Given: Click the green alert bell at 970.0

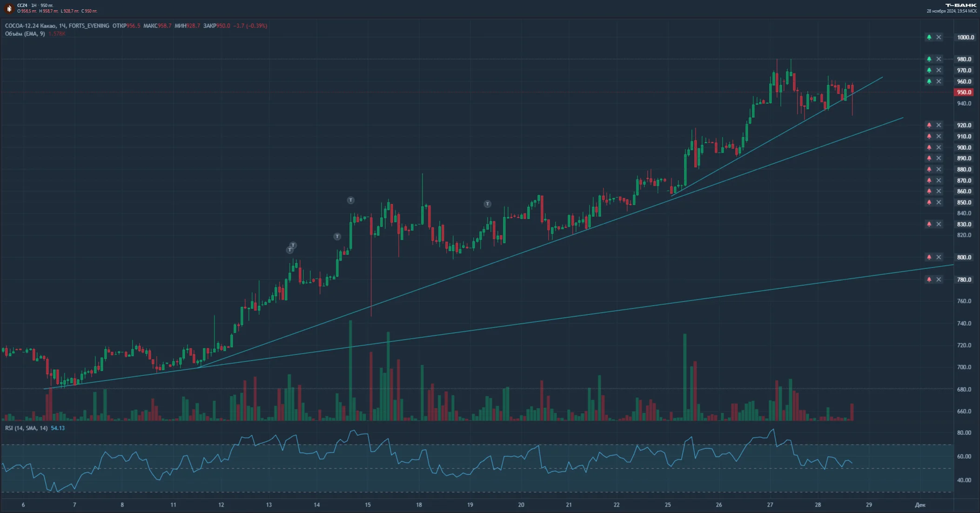Looking at the screenshot, I should click(929, 70).
